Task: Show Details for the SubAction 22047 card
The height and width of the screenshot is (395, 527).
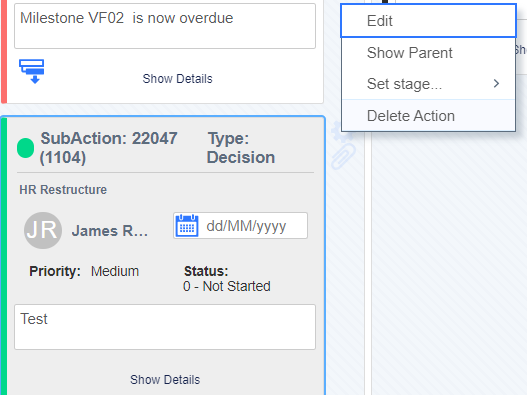Action: point(165,380)
